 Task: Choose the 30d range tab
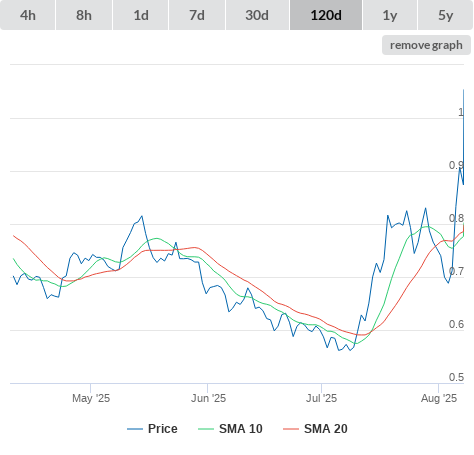click(x=257, y=15)
